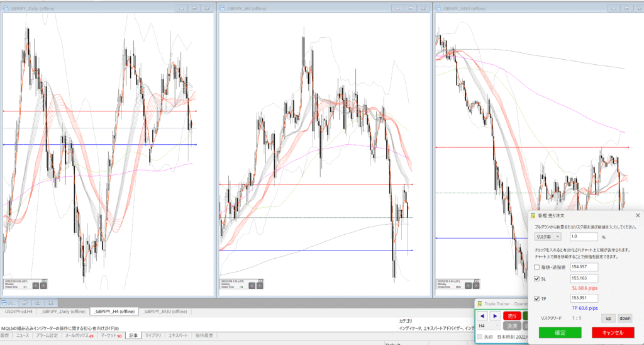The image size is (644, 345).
Task: Select the 記事 terminal tab
Action: [x=133, y=336]
